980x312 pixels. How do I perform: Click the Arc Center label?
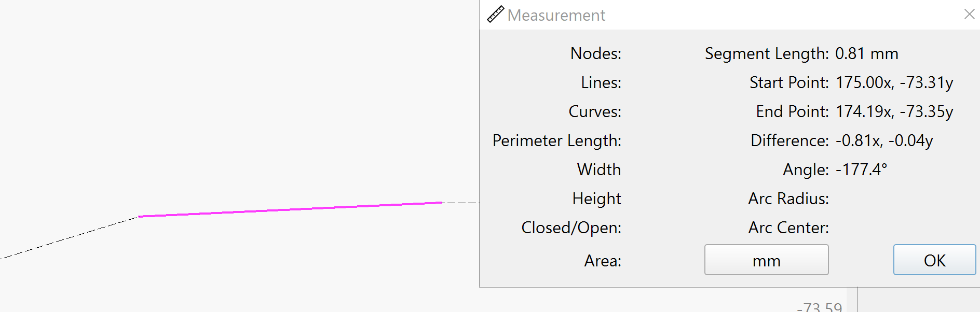[788, 228]
